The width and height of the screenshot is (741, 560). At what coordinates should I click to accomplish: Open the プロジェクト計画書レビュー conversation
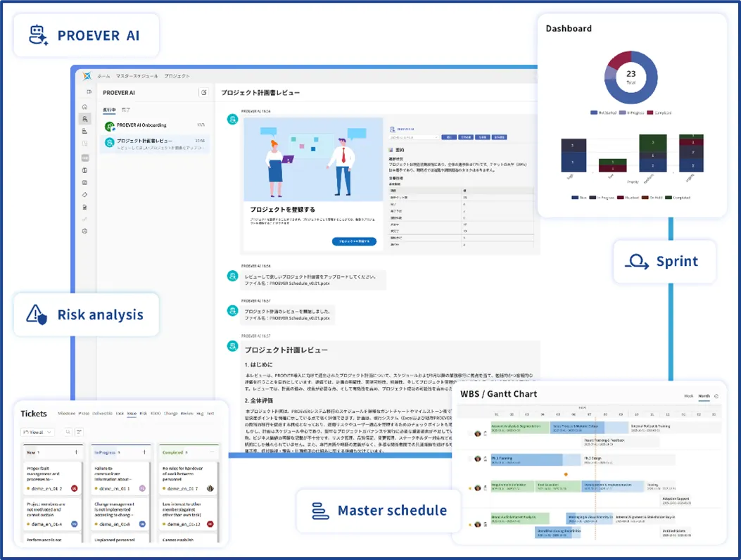(155, 144)
